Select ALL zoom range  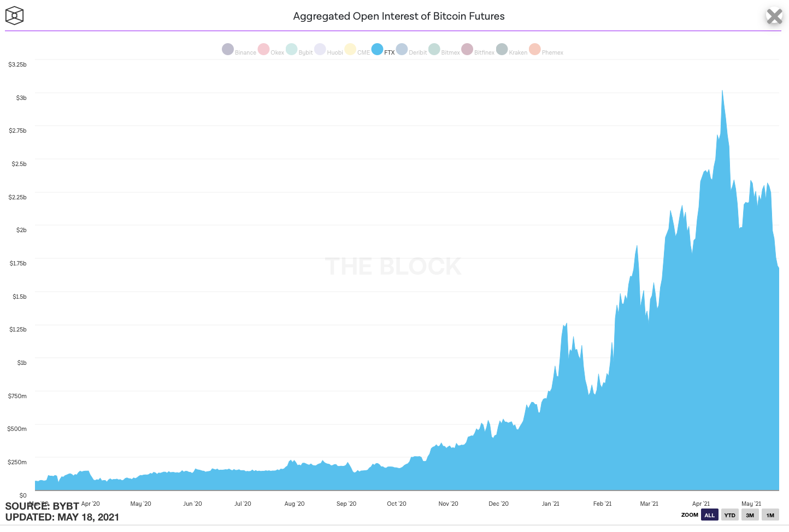(x=710, y=515)
